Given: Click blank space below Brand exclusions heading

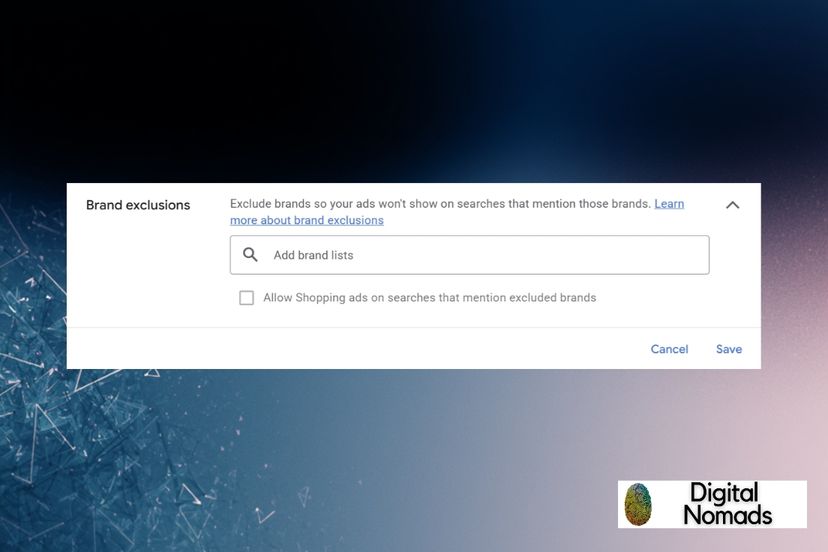Looking at the screenshot, I should pos(140,270).
